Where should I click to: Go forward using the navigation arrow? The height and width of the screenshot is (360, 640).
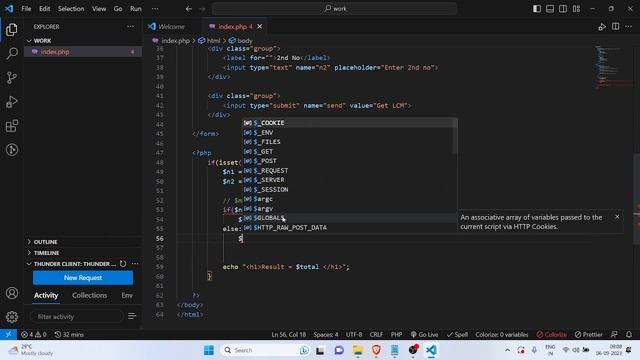[x=202, y=9]
